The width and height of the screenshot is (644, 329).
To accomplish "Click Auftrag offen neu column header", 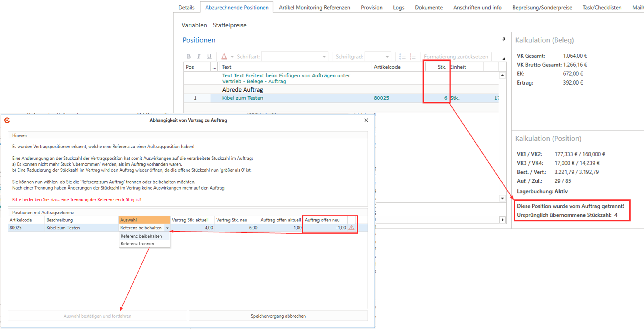I will (325, 220).
